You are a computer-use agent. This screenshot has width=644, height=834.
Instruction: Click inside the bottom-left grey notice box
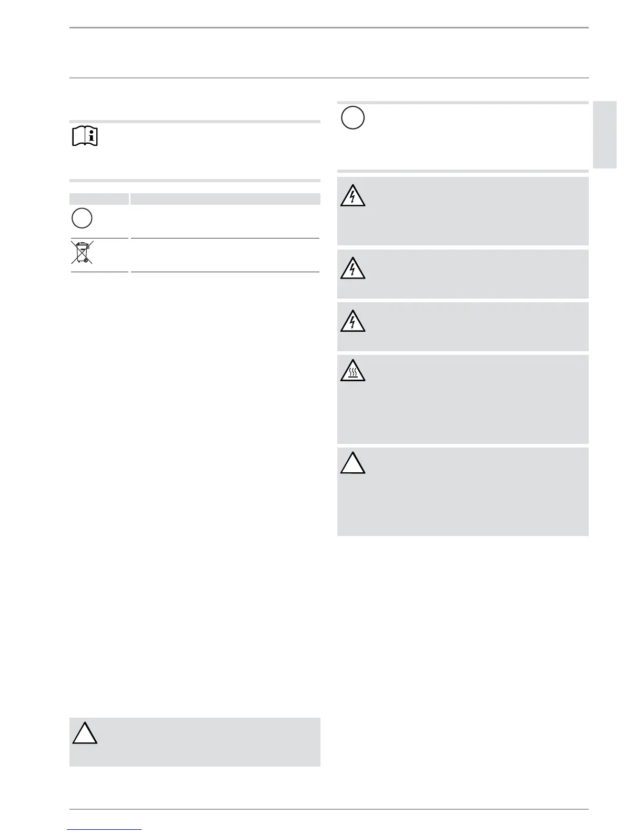pyautogui.click(x=195, y=742)
